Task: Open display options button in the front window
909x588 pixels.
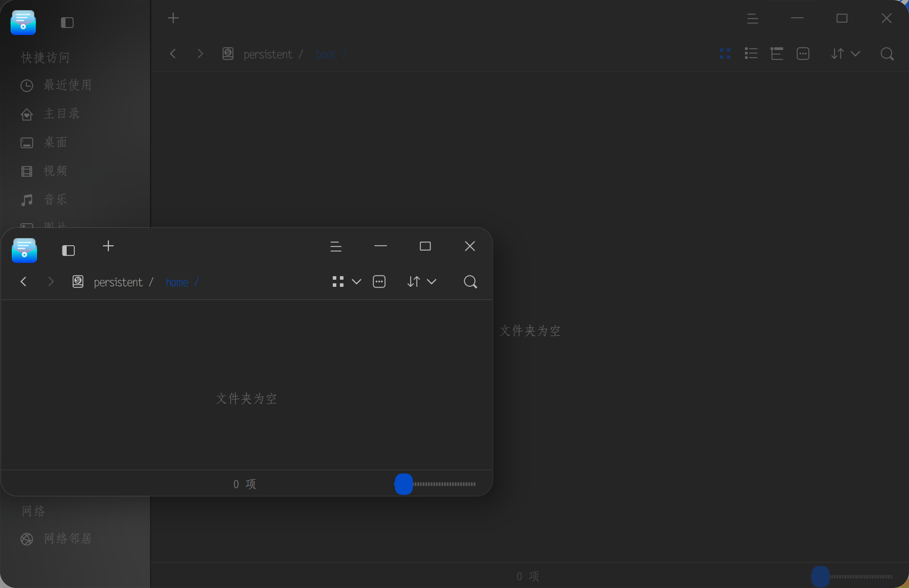Action: point(379,282)
